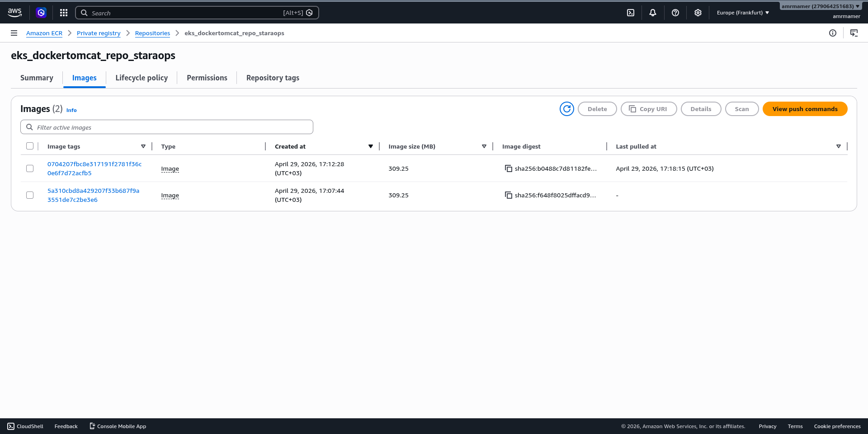Sort by Created at column arrow
868x434 pixels.
click(x=371, y=146)
